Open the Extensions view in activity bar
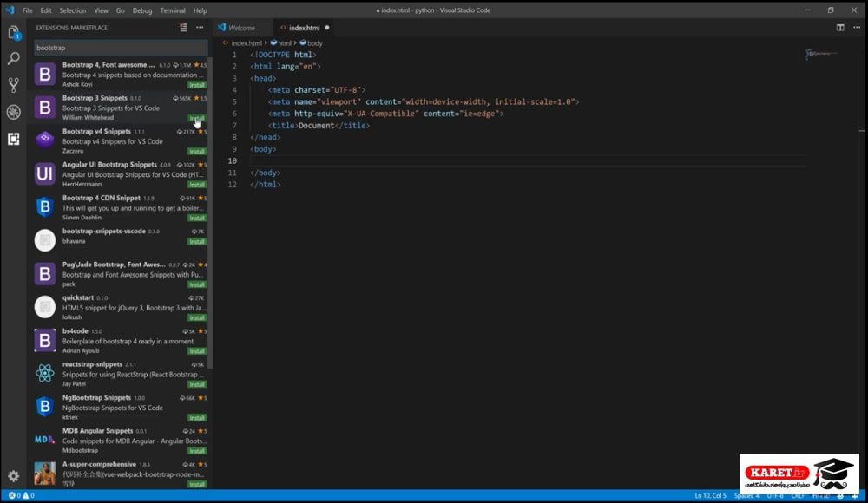Image resolution: width=868 pixels, height=503 pixels. [14, 139]
